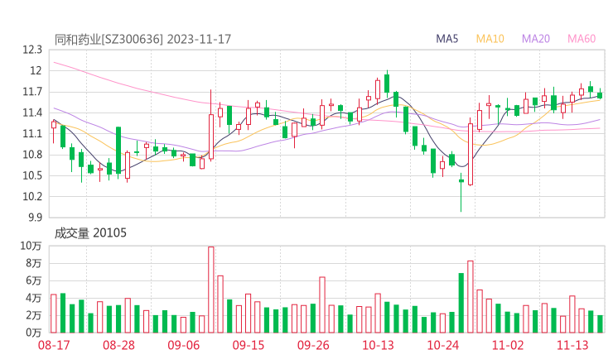This screenshot has height=364, width=613.
Task: Click the 成交量 20105 volume label
Action: tap(90, 233)
